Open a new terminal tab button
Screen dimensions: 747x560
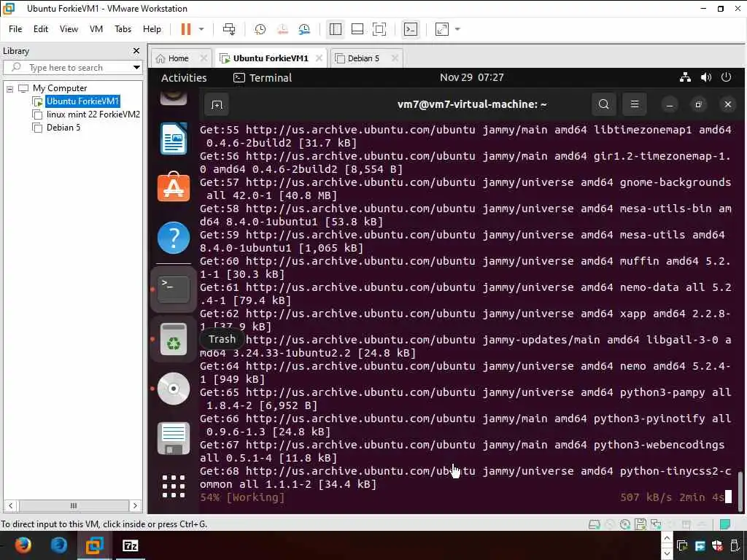(217, 105)
